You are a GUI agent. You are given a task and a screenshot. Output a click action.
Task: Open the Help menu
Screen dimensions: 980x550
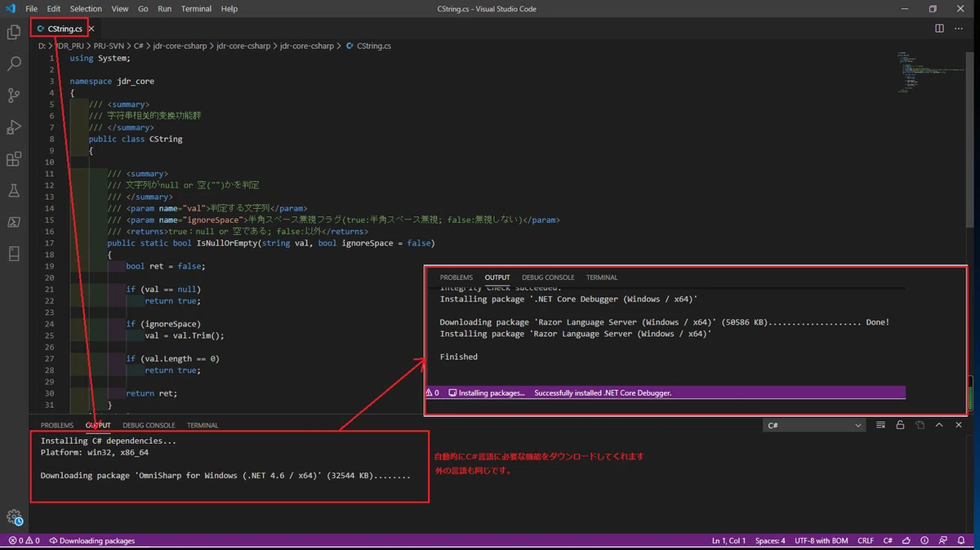[229, 8]
